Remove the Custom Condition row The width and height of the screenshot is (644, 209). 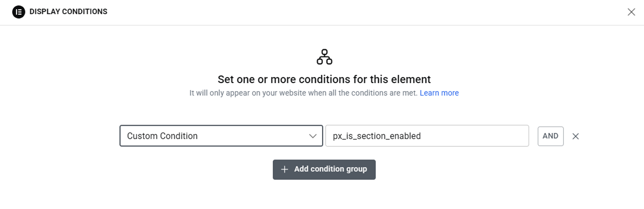coord(576,136)
